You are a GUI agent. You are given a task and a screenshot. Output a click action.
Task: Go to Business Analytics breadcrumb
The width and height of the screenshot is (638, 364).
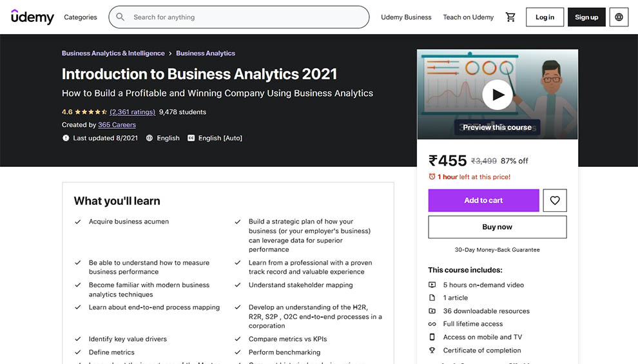point(206,53)
